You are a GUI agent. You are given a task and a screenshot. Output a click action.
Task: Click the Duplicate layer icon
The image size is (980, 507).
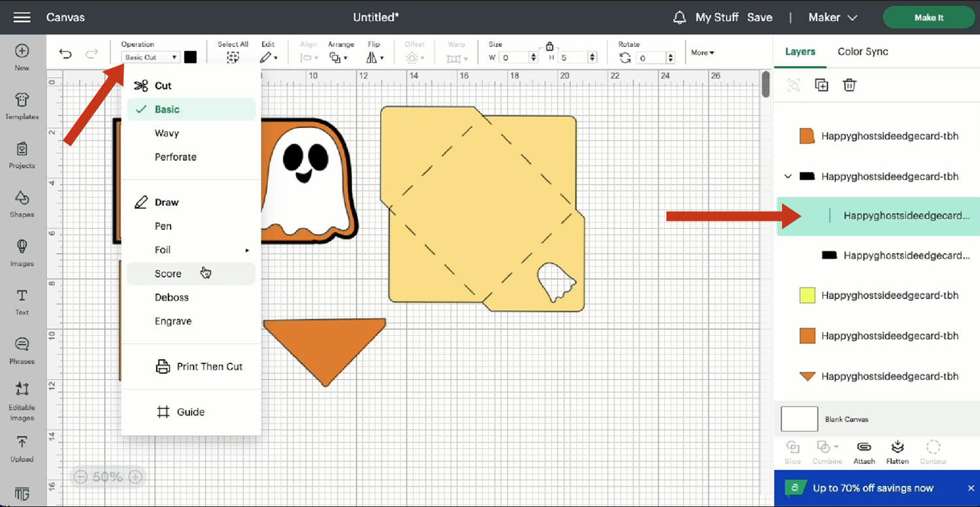tap(821, 85)
